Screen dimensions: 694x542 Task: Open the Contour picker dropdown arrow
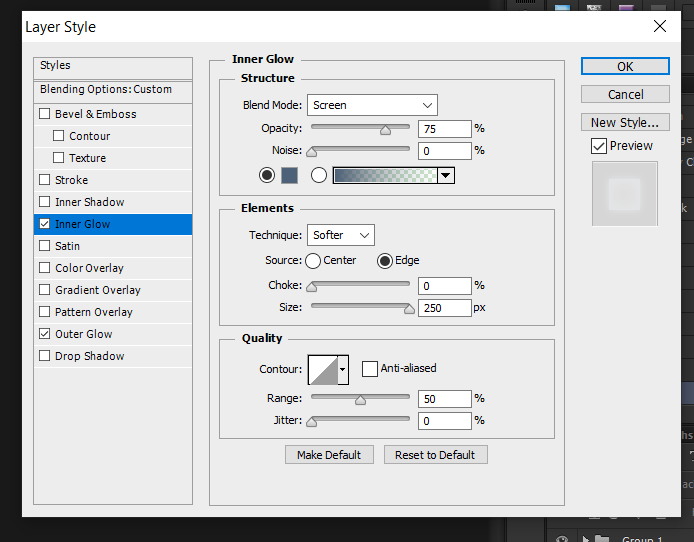click(x=343, y=369)
